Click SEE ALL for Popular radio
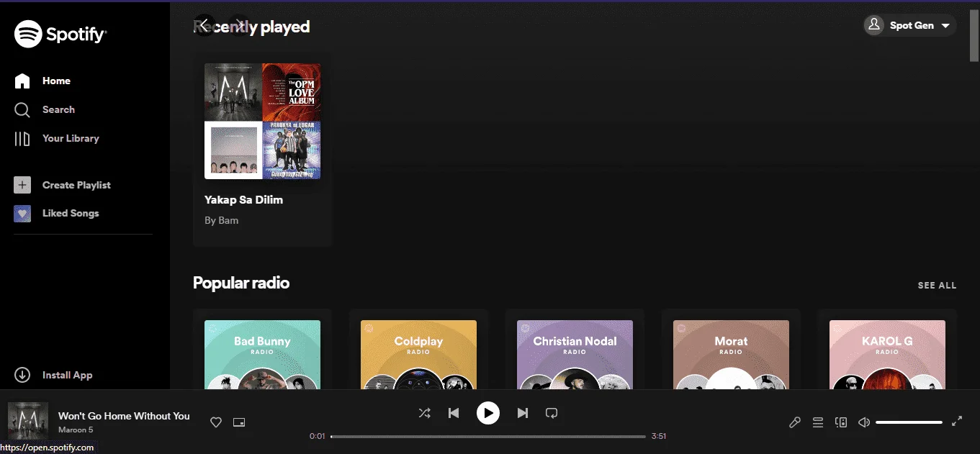Viewport: 980px width, 454px height. tap(937, 286)
